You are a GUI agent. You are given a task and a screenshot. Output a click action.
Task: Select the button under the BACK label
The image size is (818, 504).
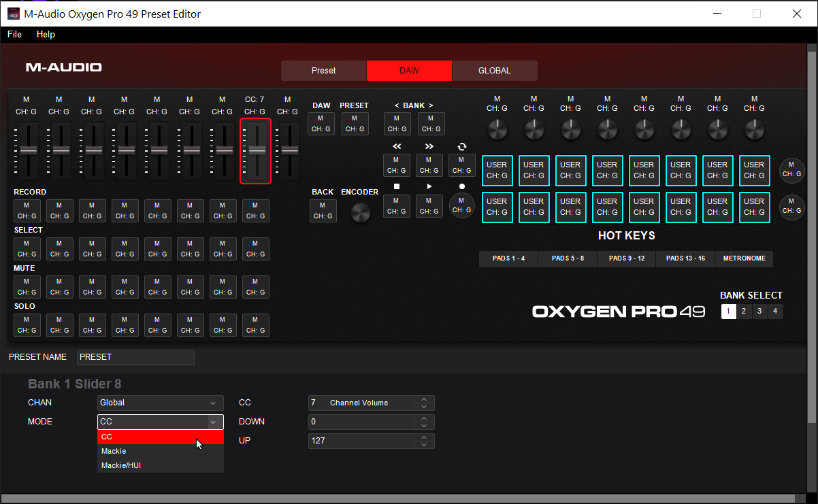pos(323,211)
